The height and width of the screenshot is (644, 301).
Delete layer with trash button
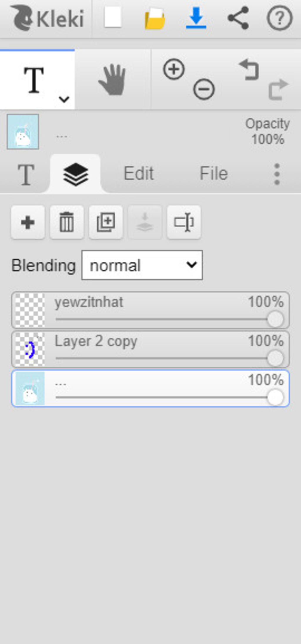pos(67,222)
